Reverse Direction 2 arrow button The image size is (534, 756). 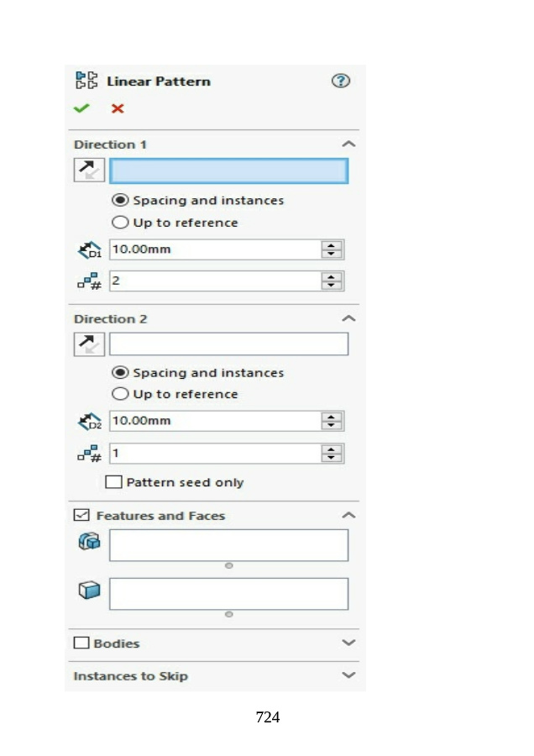[88, 344]
